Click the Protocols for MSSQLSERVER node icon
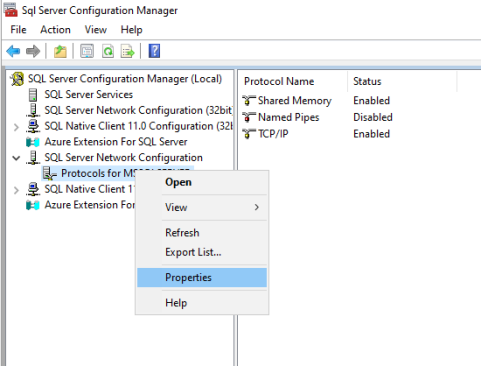This screenshot has width=481, height=366. pyautogui.click(x=50, y=174)
